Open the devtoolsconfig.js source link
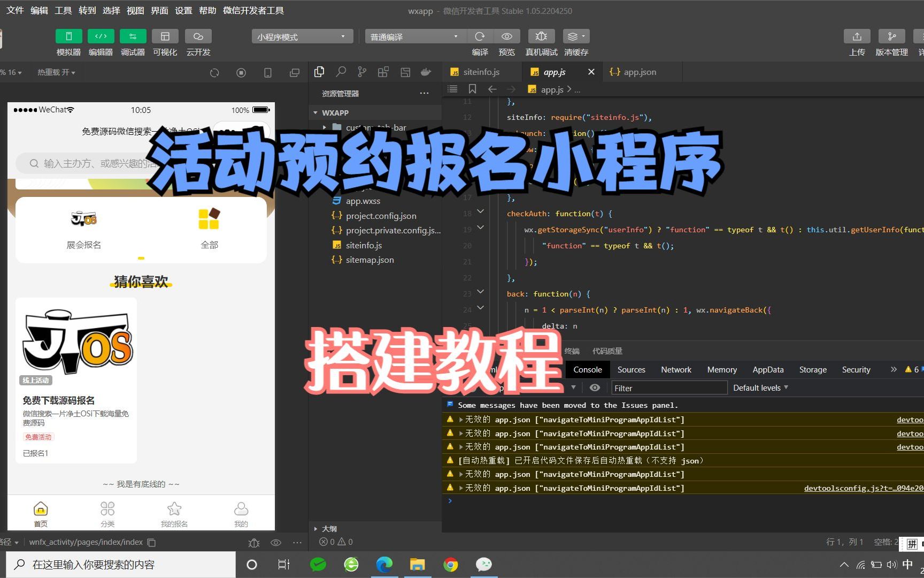The height and width of the screenshot is (578, 924). (x=863, y=488)
